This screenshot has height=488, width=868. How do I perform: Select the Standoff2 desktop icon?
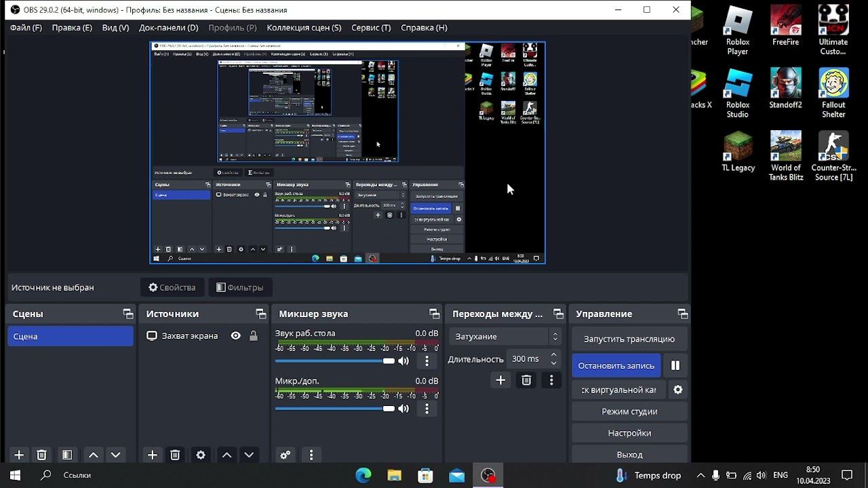pos(786,89)
